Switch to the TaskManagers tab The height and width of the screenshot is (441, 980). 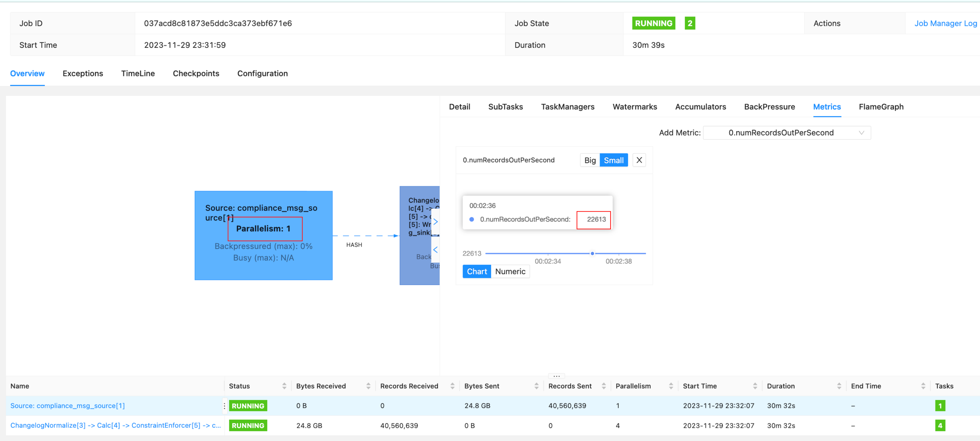click(568, 107)
